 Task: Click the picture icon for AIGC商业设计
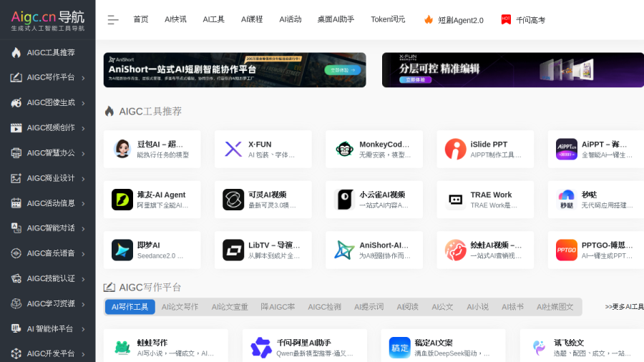pyautogui.click(x=16, y=178)
